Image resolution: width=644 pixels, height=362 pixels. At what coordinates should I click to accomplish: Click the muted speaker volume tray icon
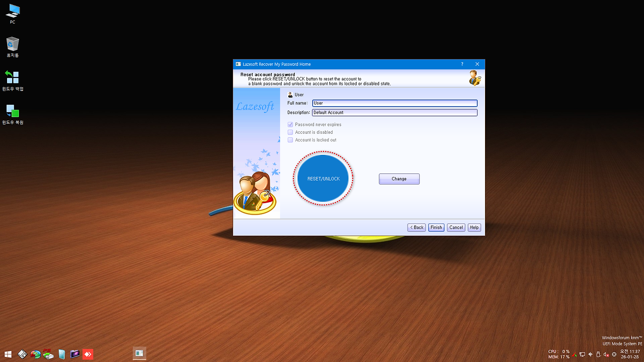click(606, 354)
